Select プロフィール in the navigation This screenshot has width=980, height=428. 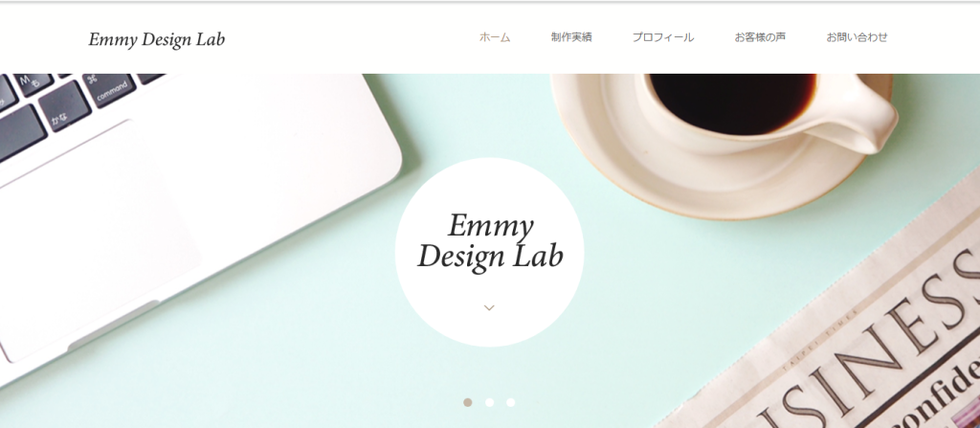pos(662,37)
